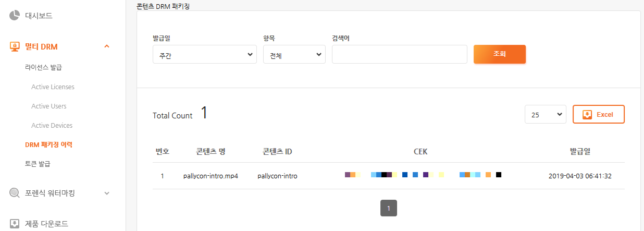Viewport: 644px width, 231px height.
Task: Click the download icon inside Excel button
Action: click(x=587, y=114)
